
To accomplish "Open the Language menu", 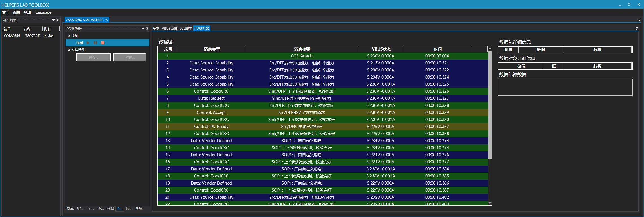I will [x=43, y=12].
